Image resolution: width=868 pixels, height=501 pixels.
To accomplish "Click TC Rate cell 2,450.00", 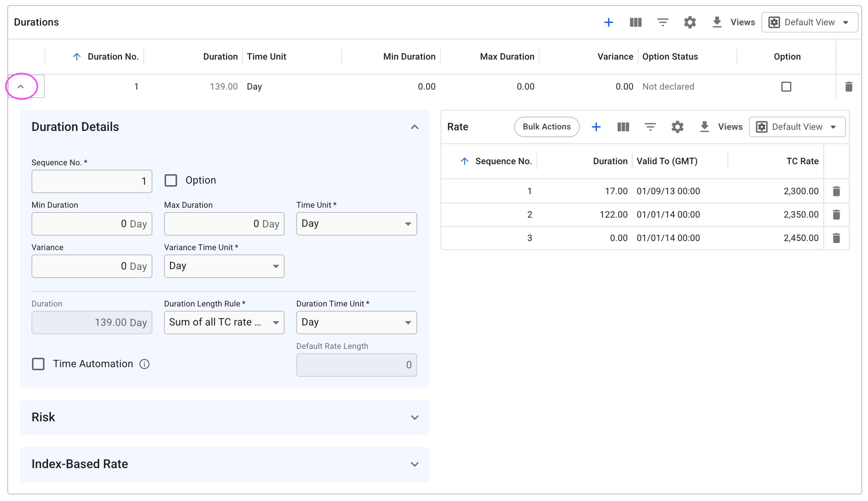I will [x=801, y=238].
